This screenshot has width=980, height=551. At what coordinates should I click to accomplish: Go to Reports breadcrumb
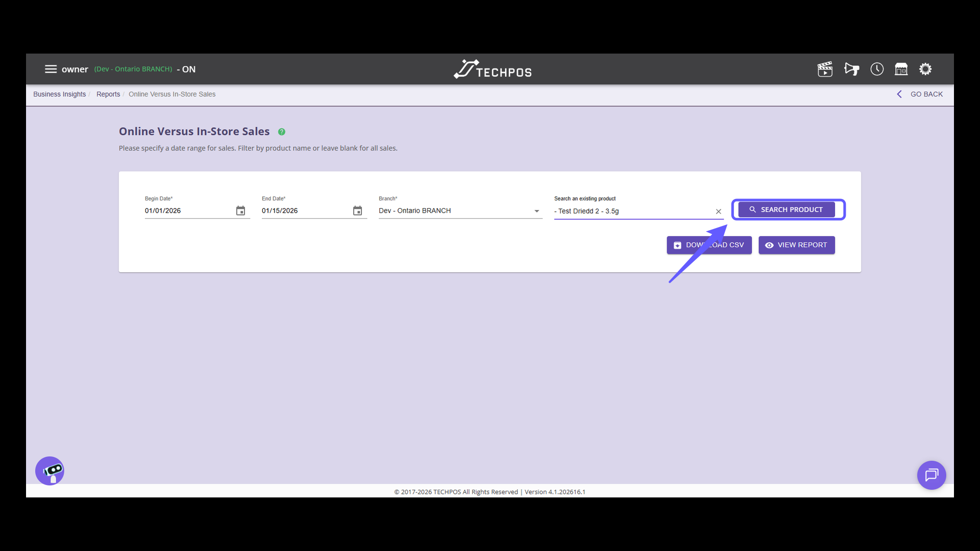pyautogui.click(x=108, y=94)
